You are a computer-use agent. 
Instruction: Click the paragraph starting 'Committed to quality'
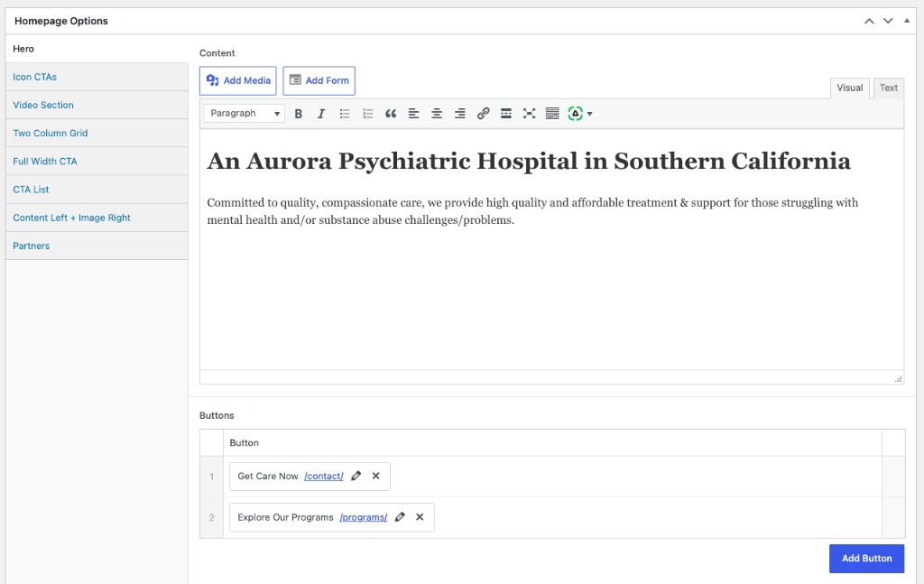(532, 211)
